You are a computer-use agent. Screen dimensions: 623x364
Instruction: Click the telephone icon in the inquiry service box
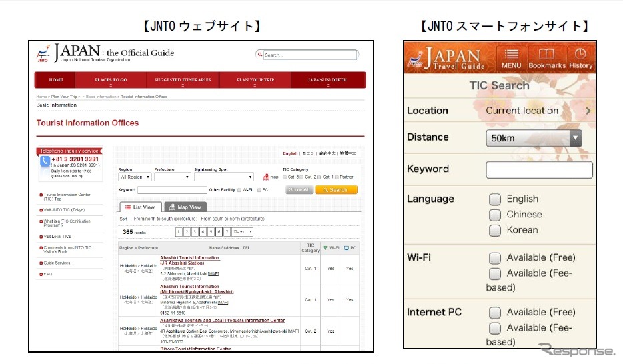(45, 161)
